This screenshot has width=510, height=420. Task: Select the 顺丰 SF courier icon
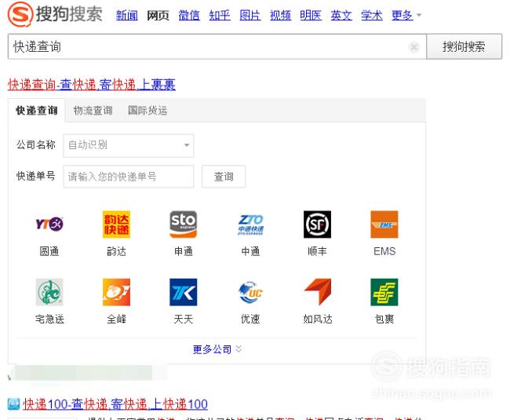pyautogui.click(x=318, y=225)
